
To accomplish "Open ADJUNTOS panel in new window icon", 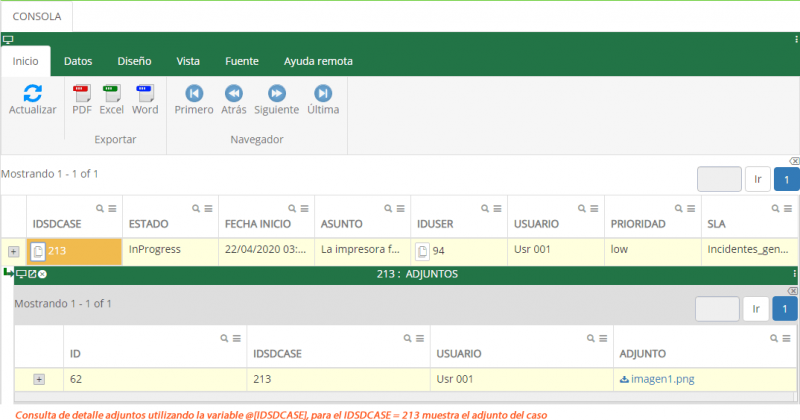I will 32,274.
